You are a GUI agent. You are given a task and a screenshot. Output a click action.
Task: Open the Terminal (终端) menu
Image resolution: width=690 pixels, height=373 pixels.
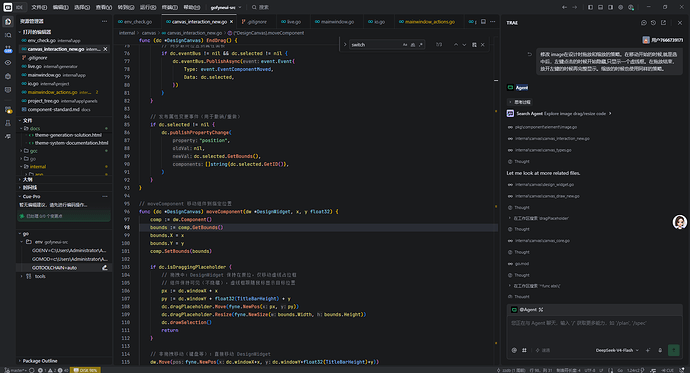point(170,7)
